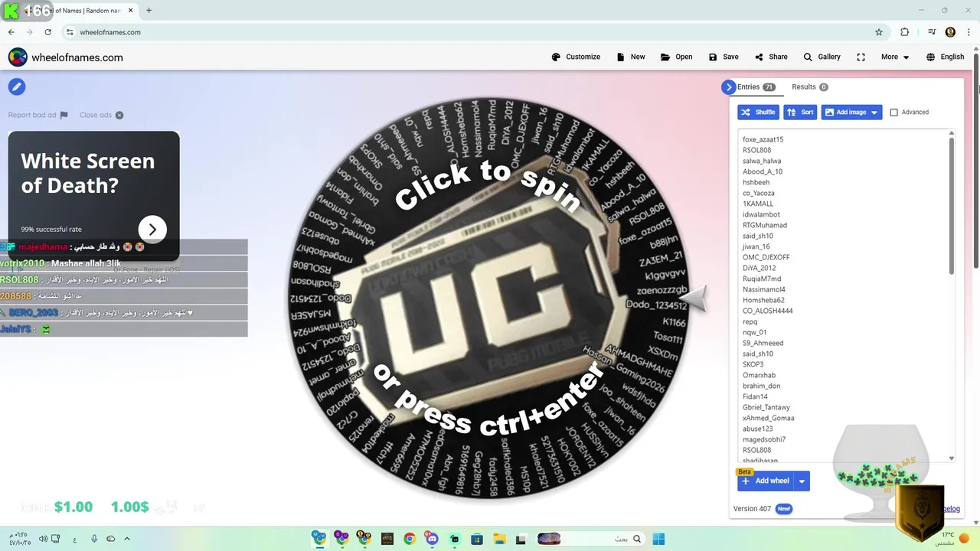
Task: Open the Customize palette option
Action: point(576,57)
